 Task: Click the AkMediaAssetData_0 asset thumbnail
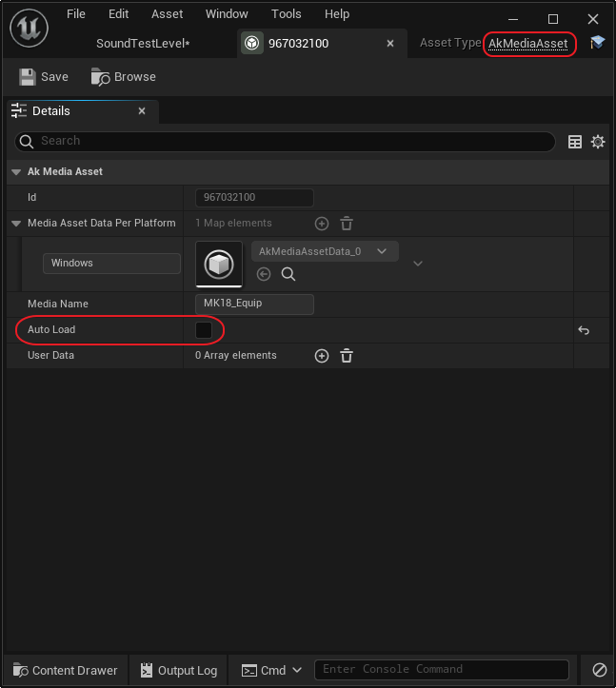coord(219,265)
